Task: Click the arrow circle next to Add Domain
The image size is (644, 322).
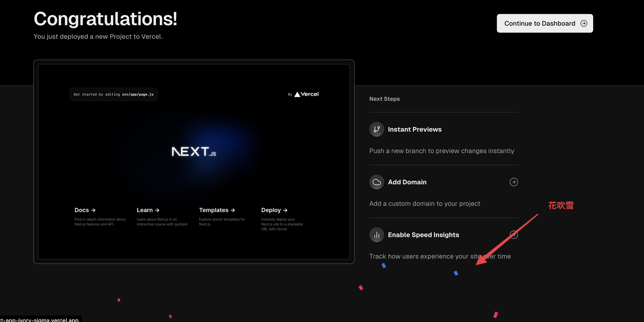Action: point(514,182)
